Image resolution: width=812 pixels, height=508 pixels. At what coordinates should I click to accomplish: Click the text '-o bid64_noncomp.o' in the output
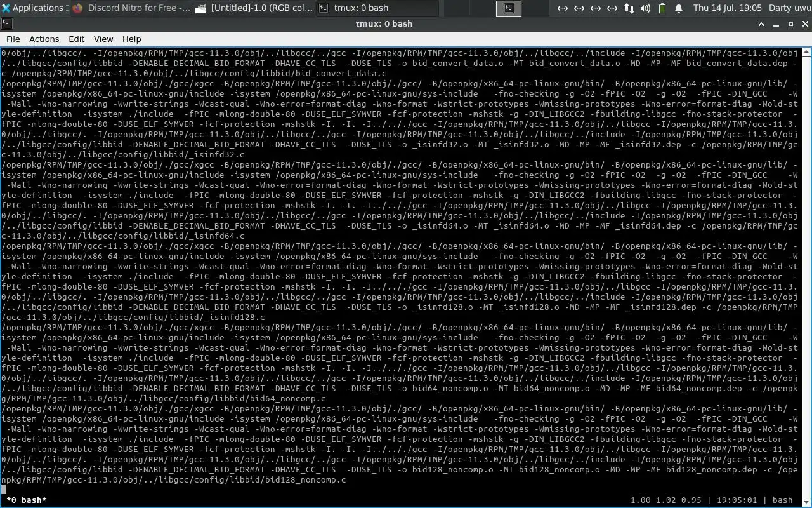point(442,389)
